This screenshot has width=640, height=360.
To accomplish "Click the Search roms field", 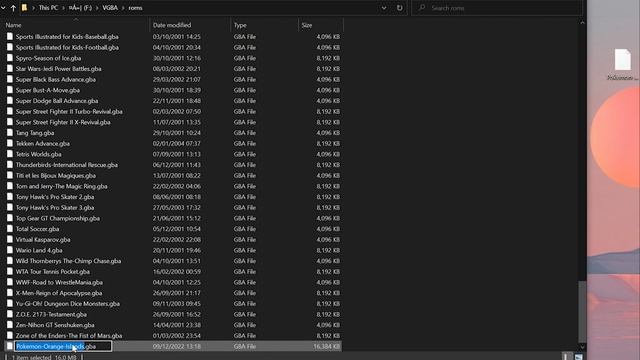I will (496, 8).
